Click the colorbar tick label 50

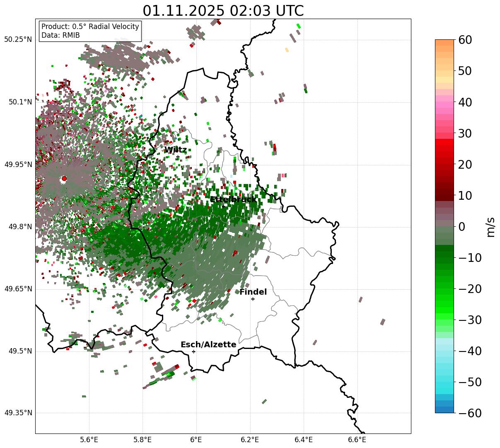click(465, 71)
